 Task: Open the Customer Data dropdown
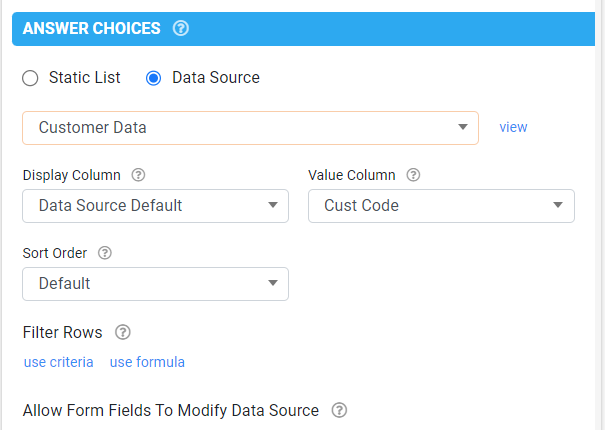(250, 128)
